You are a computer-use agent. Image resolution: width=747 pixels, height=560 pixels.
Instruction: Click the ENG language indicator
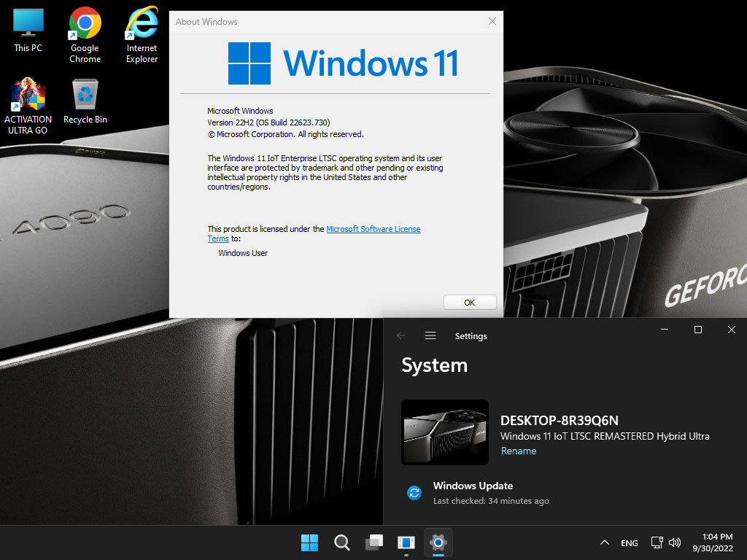coord(630,542)
